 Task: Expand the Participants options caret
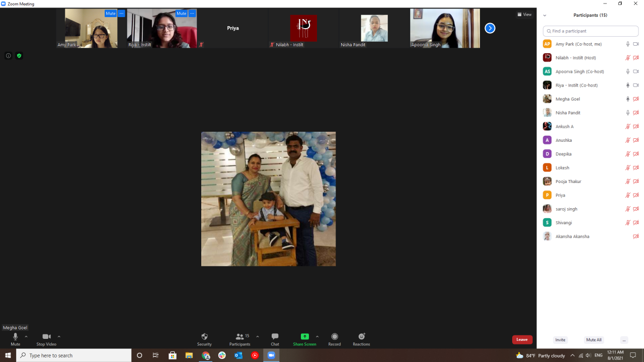(x=258, y=336)
